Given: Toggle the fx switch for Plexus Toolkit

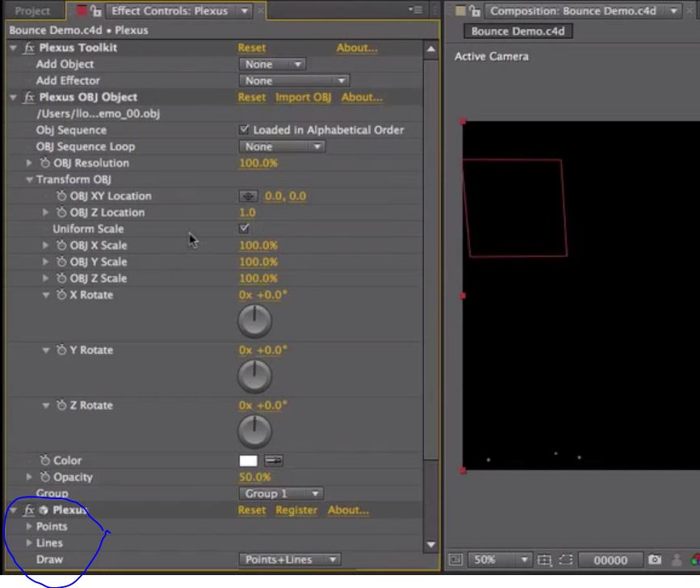Looking at the screenshot, I should (29, 48).
